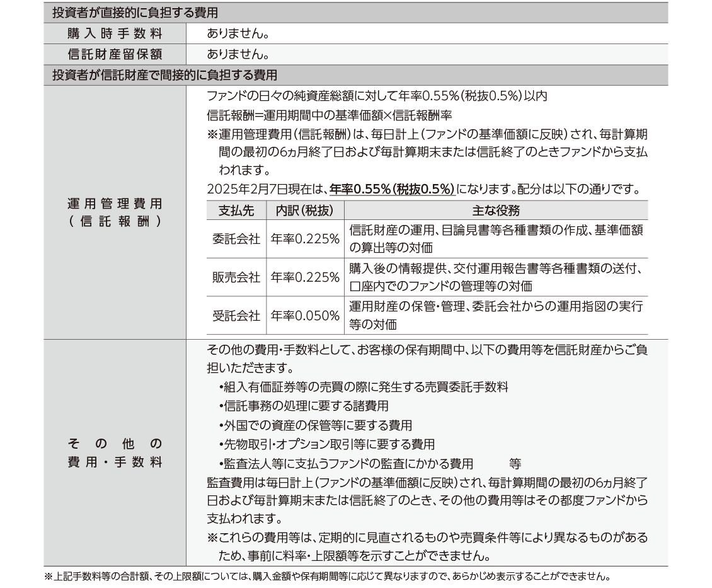Click the 年率0.050% rate cell

click(x=305, y=316)
